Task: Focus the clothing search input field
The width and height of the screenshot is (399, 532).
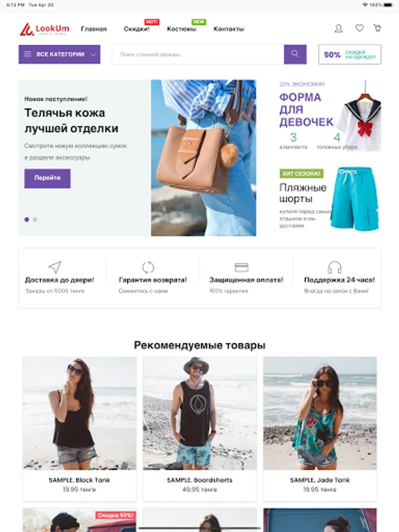Action: coord(198,54)
